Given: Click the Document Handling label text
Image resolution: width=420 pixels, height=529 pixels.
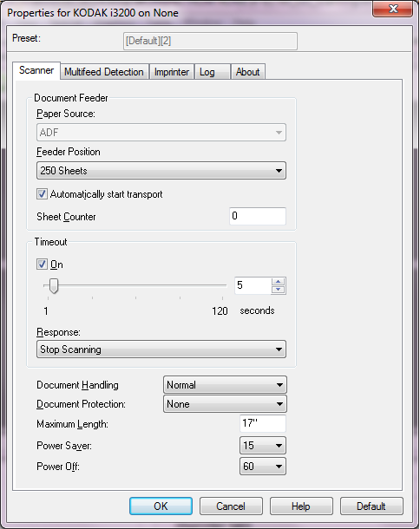Looking at the screenshot, I should [x=77, y=385].
